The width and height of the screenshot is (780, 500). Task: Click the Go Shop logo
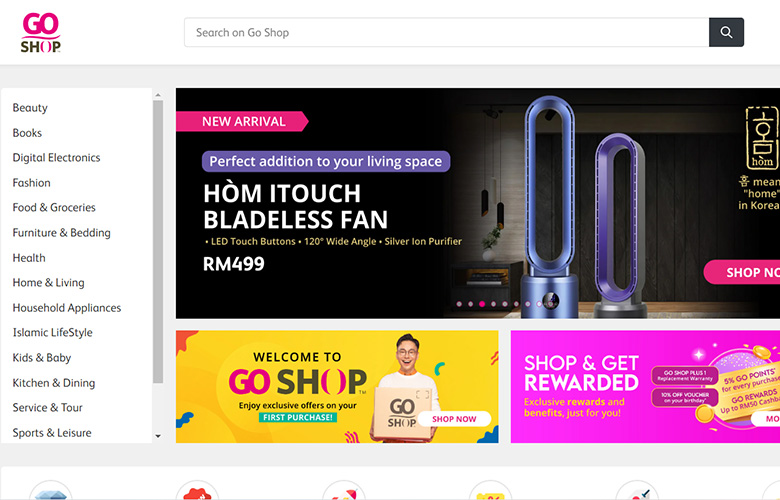coord(41,33)
